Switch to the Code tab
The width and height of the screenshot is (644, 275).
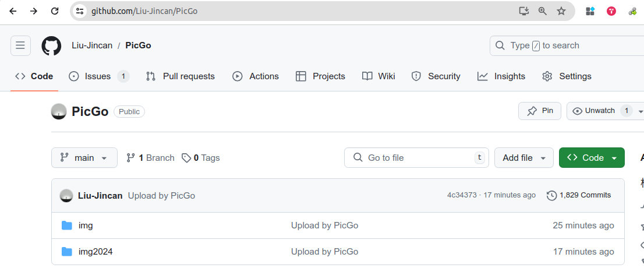pyautogui.click(x=34, y=76)
